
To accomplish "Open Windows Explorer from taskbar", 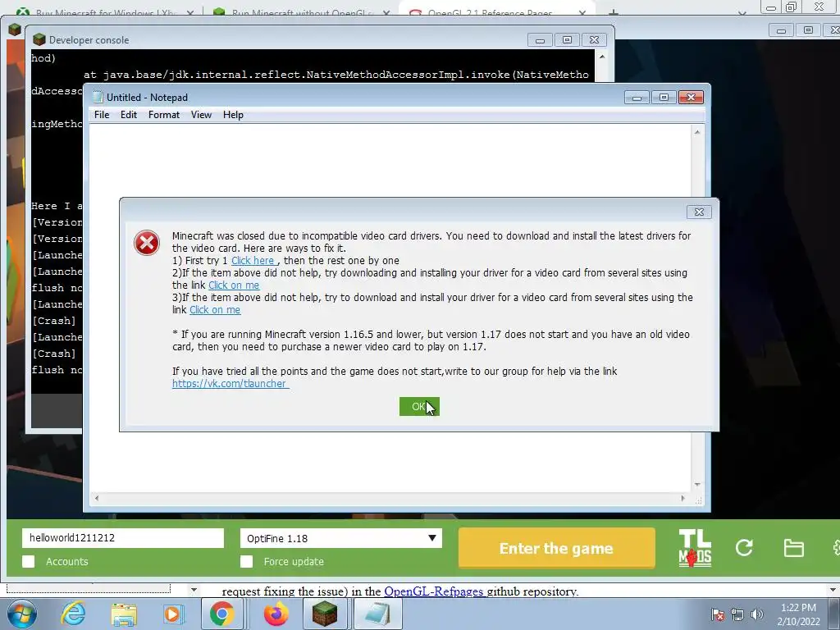I will 124,614.
